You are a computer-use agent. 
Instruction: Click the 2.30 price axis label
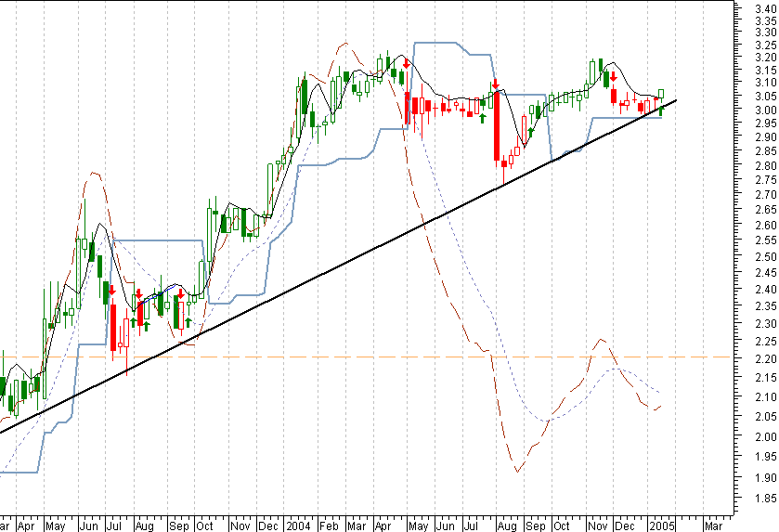[766, 324]
